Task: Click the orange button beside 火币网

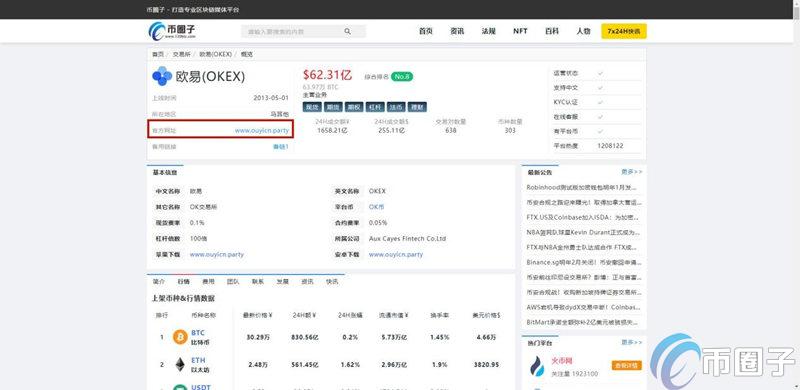Action: (627, 365)
